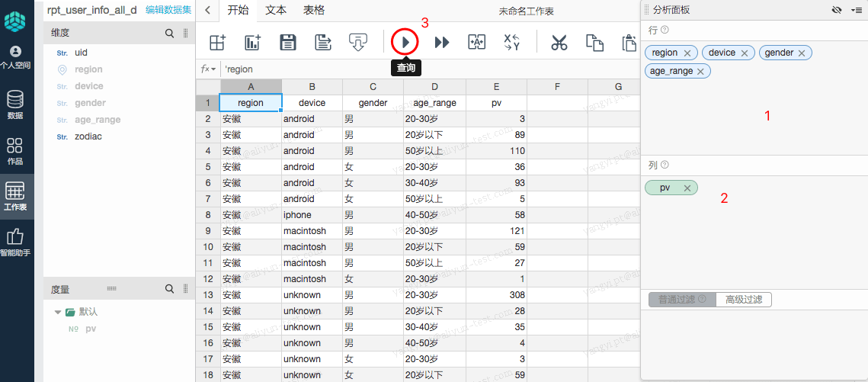Remove device pill from rows
The width and height of the screenshot is (868, 382).
(x=745, y=53)
